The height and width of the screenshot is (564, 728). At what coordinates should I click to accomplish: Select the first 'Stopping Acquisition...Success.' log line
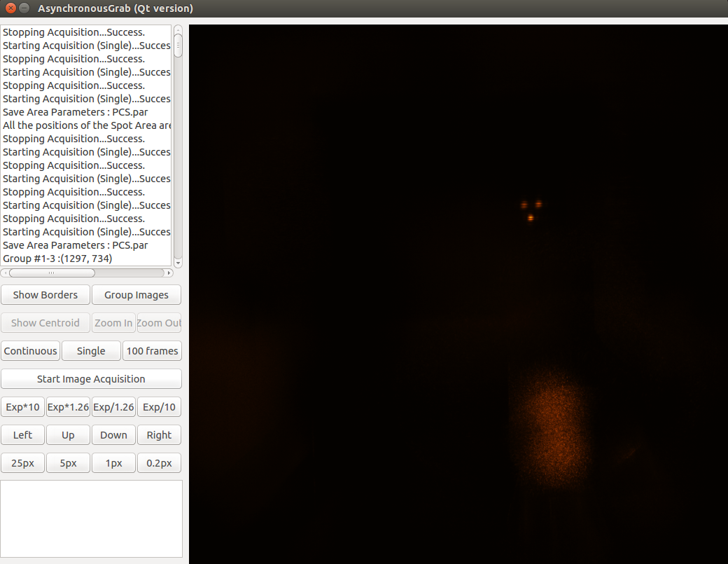(73, 32)
